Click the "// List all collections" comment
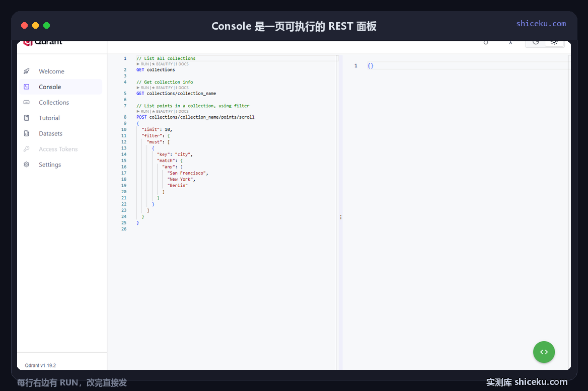Image resolution: width=588 pixels, height=391 pixels. click(x=166, y=58)
